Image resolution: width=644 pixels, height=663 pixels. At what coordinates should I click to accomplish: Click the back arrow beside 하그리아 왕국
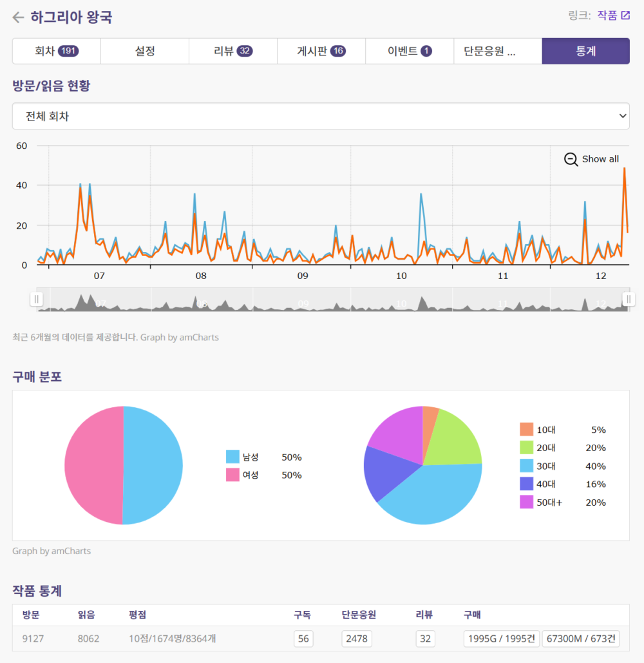click(x=18, y=17)
